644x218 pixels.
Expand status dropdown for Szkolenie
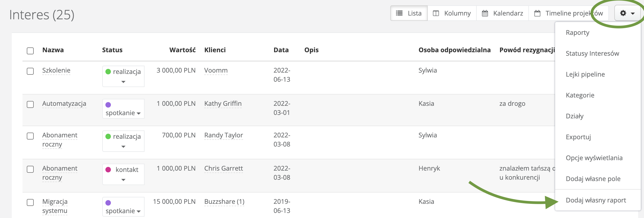coord(123,82)
